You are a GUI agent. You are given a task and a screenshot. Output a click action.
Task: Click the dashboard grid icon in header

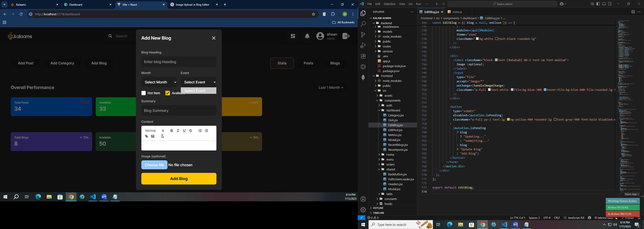(x=293, y=36)
